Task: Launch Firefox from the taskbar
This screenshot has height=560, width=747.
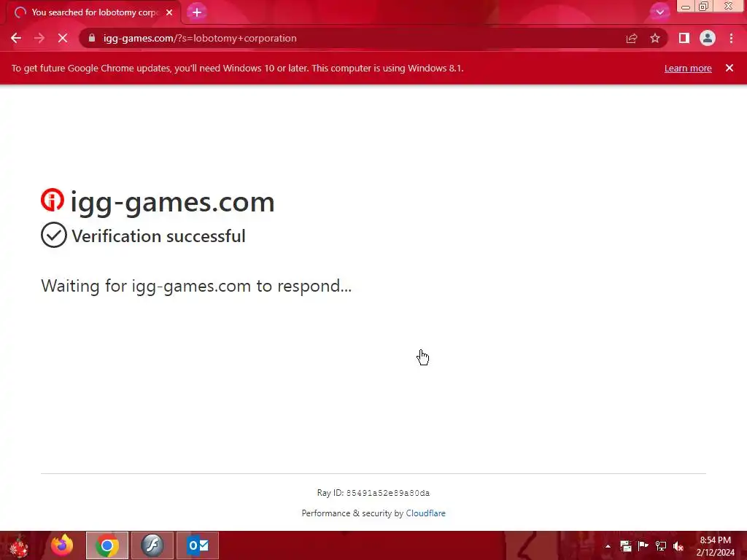Action: [62, 545]
